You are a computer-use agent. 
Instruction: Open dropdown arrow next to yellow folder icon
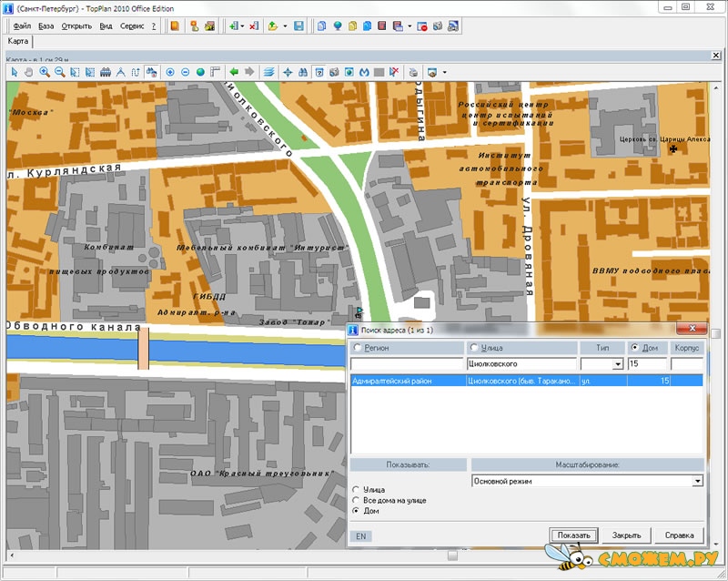(x=285, y=26)
